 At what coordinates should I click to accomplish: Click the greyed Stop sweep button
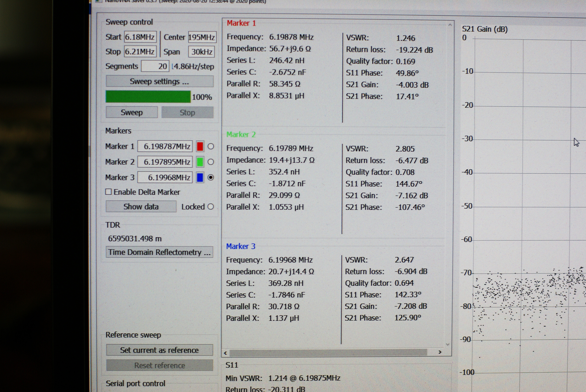point(187,113)
